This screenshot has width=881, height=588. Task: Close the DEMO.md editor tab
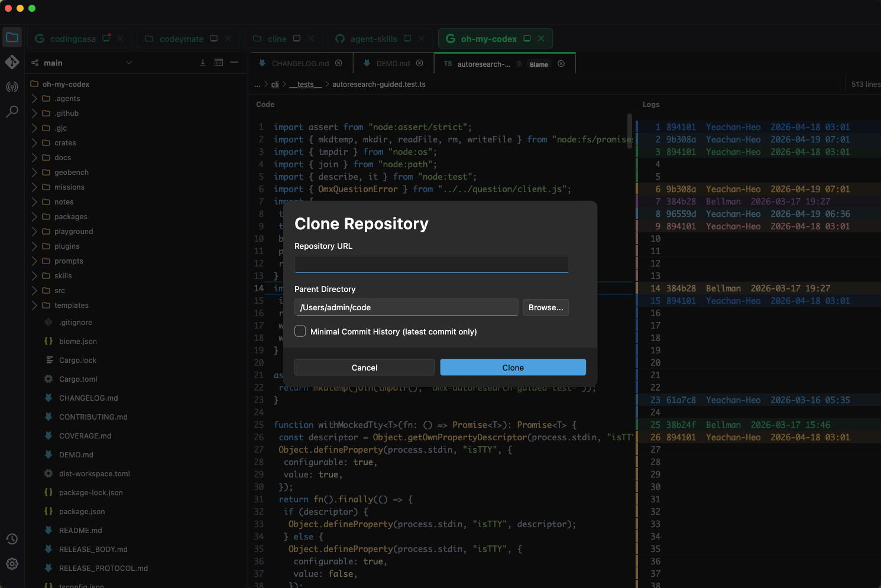point(419,63)
